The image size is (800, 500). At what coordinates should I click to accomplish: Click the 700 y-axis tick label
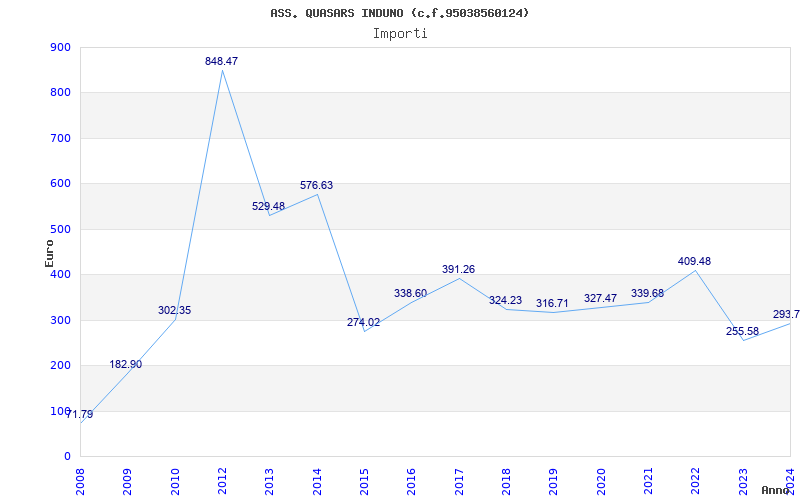point(61,138)
